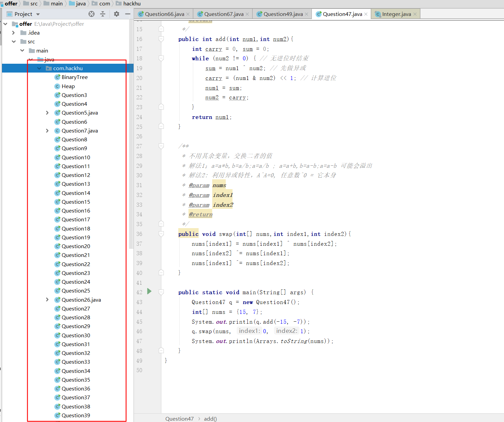504x422 pixels.
Task: Expand the Question7.java node
Action: click(47, 130)
